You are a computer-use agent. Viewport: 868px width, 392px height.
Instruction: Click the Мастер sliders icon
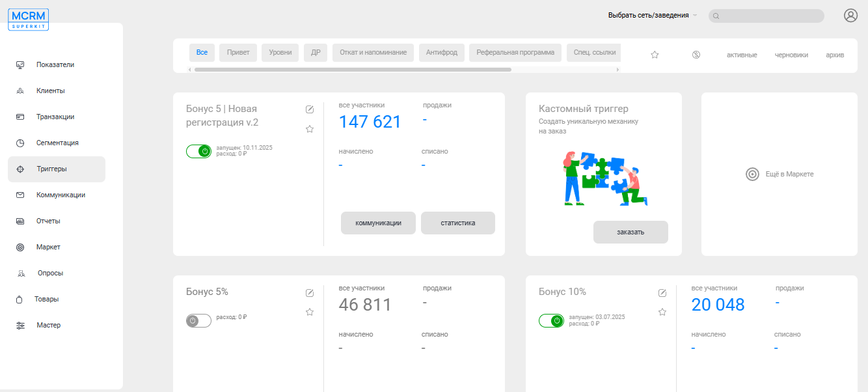[x=20, y=325]
